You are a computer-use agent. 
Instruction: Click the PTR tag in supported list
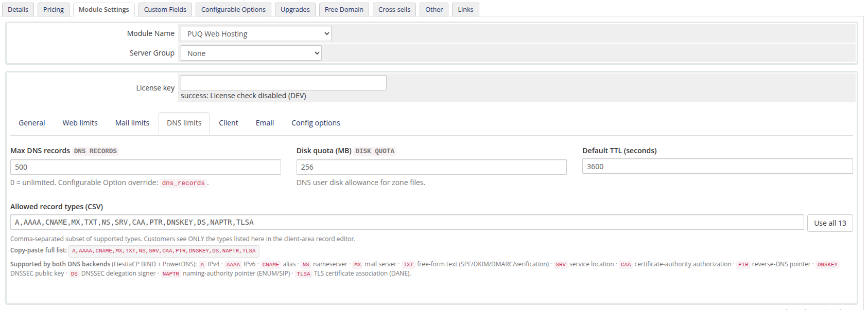point(743,265)
